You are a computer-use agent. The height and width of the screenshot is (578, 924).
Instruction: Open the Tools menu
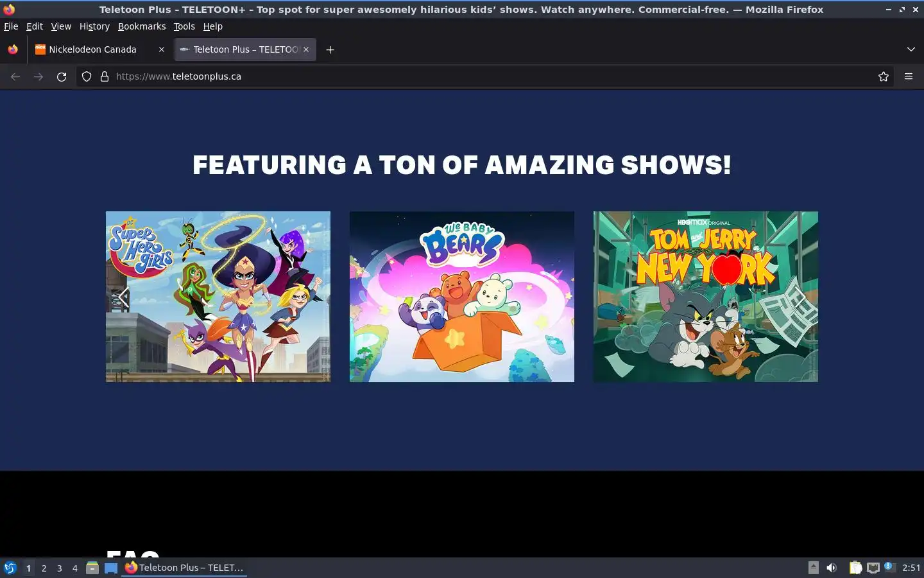(184, 26)
